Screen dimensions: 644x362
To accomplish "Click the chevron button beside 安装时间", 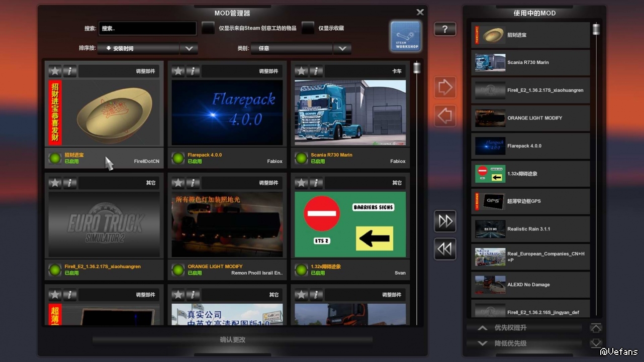I will tap(189, 48).
